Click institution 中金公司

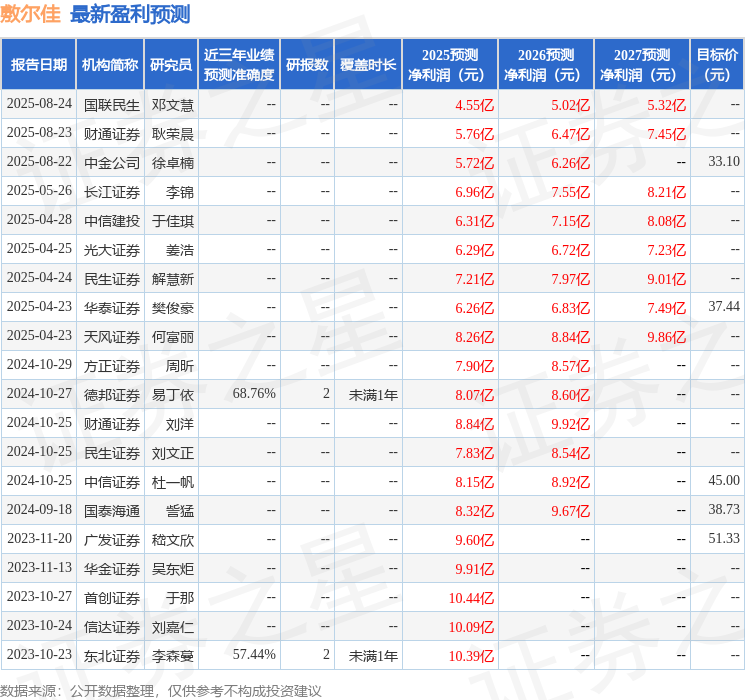click(112, 163)
